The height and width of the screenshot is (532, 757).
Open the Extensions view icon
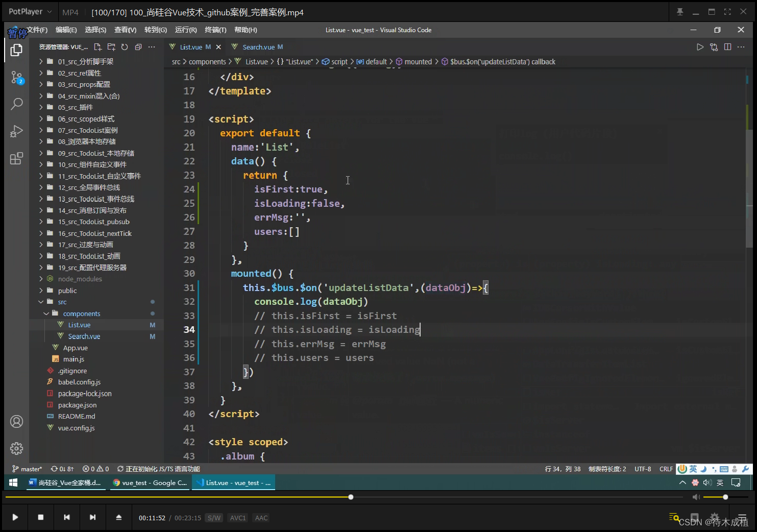[16, 158]
